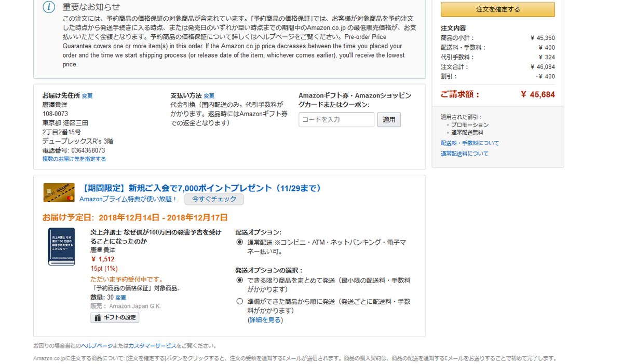Screen dimensions: 623x364
Task: Select できる限り商品をまとめて発送 radio
Action: point(239,280)
